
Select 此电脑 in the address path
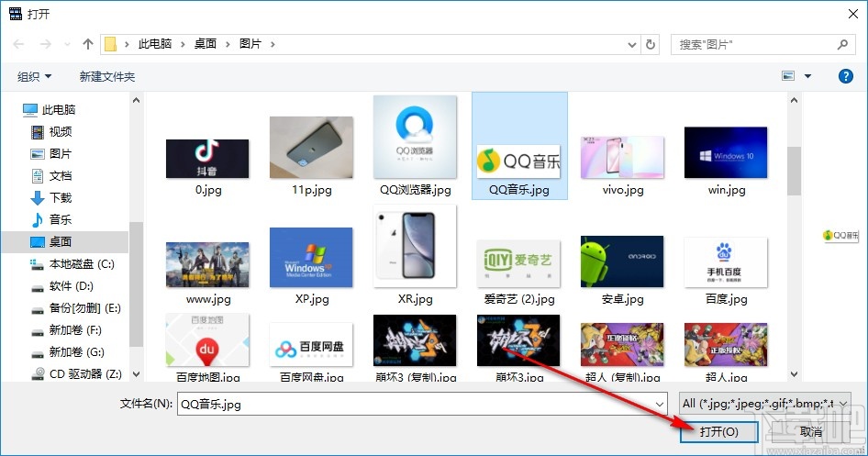(x=154, y=44)
